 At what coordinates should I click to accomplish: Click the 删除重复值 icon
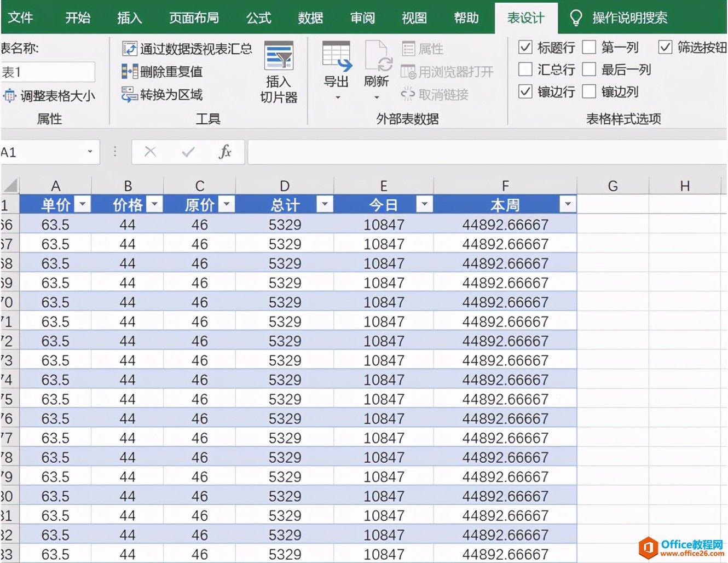pyautogui.click(x=129, y=71)
